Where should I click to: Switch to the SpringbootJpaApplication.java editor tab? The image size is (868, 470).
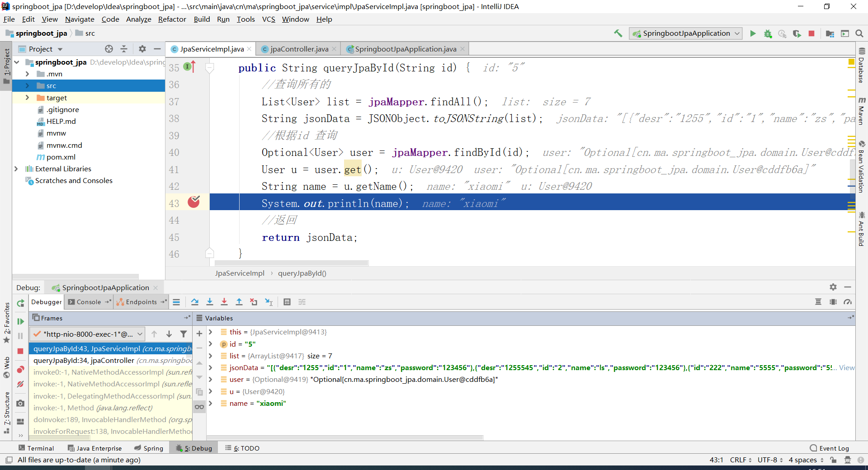[x=405, y=49]
